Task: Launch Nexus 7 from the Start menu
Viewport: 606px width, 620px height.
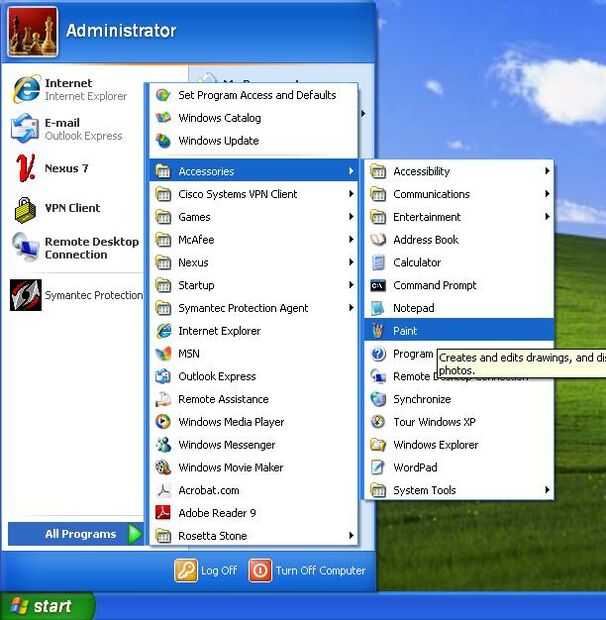Action: 75,168
